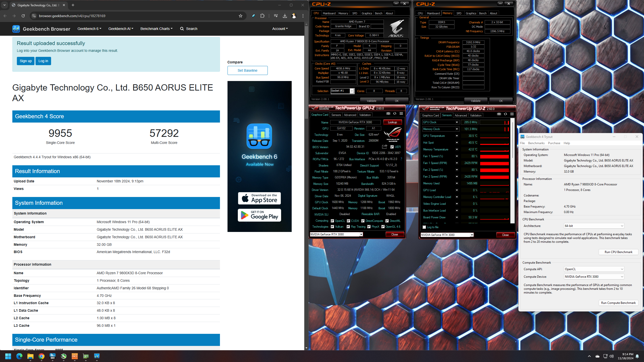Open Chrome three-dot menu
This screenshot has height=362, width=644.
click(303, 16)
